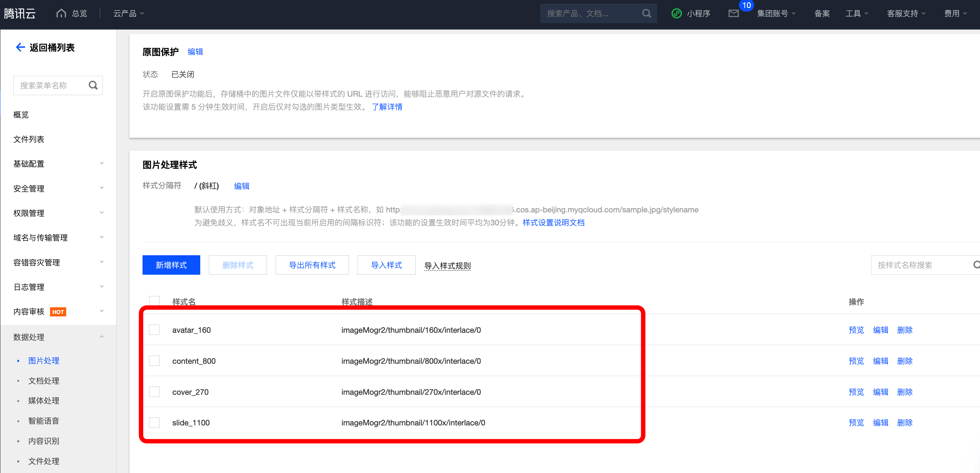Open the mail notifications icon
The height and width of the screenshot is (473, 980).
click(x=733, y=14)
